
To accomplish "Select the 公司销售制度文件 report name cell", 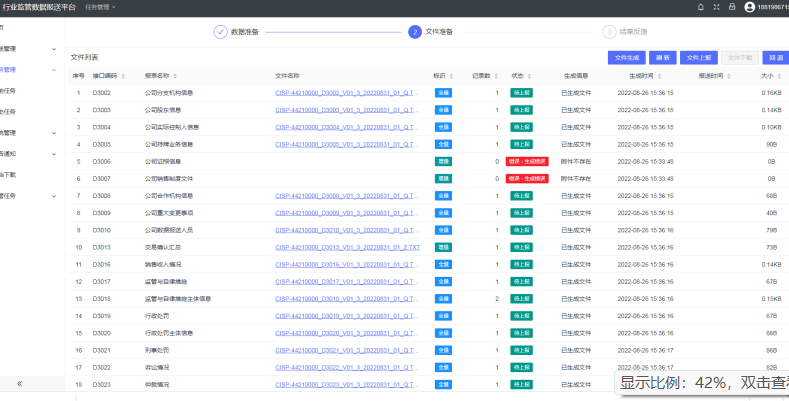I will click(169, 179).
